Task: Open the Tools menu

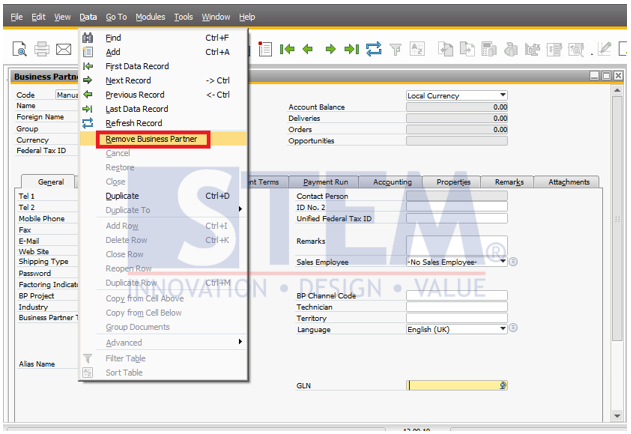Action: (183, 17)
